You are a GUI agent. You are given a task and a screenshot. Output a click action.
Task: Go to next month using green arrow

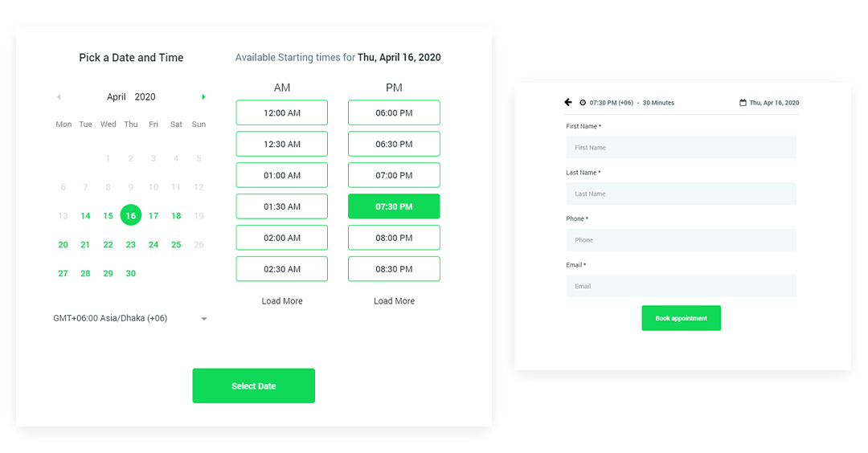coord(203,97)
